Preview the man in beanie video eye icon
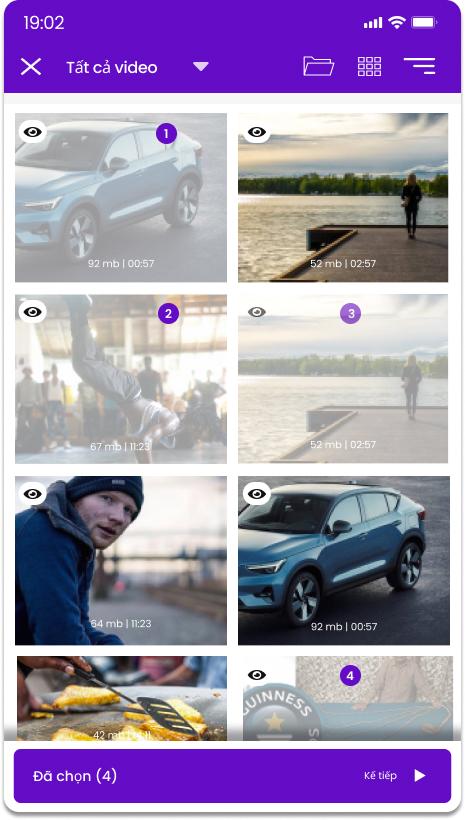The image size is (465, 820). (x=32, y=494)
